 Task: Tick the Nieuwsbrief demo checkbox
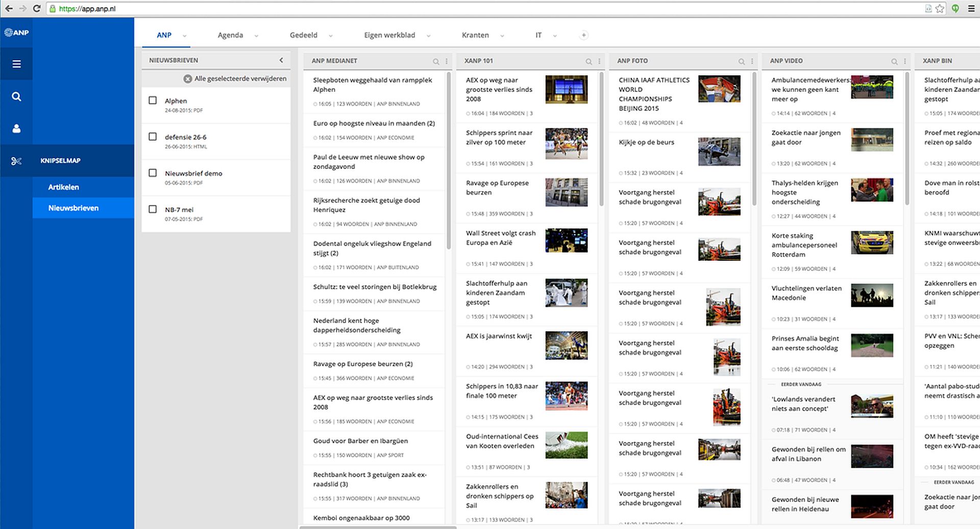[153, 173]
